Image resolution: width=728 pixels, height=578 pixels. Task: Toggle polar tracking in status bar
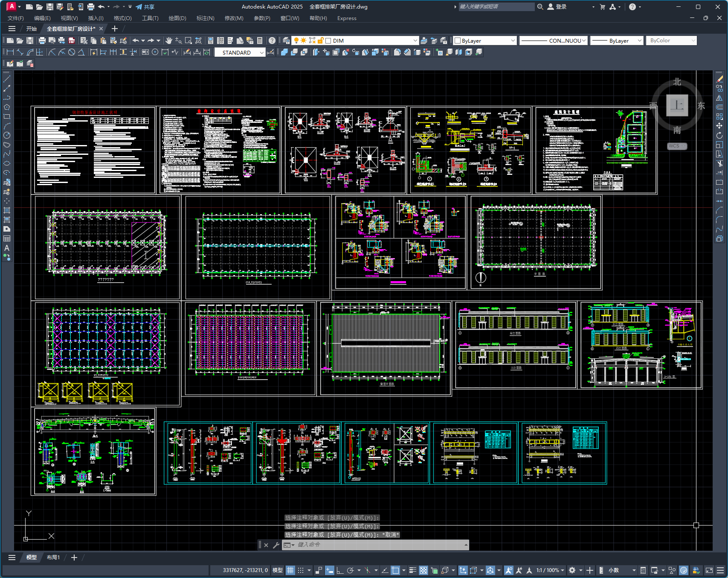point(351,570)
